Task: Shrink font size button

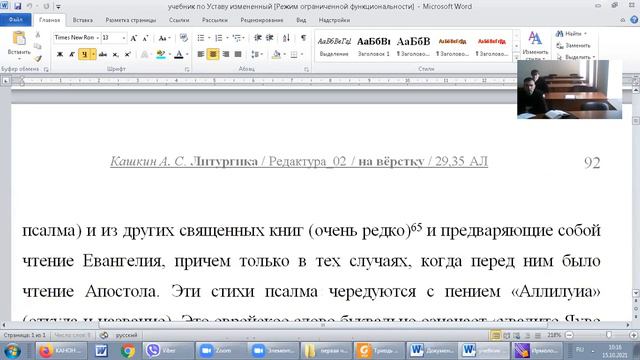Action: coord(145,38)
